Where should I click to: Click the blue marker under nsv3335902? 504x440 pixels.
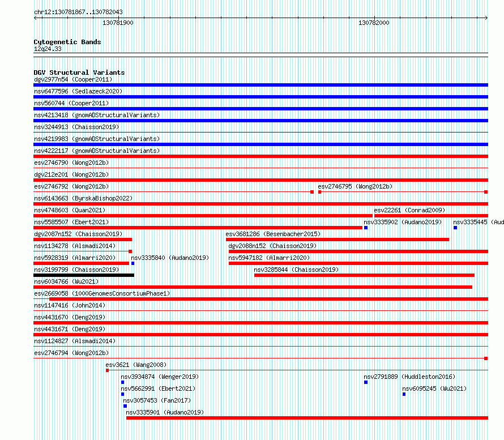pyautogui.click(x=366, y=228)
